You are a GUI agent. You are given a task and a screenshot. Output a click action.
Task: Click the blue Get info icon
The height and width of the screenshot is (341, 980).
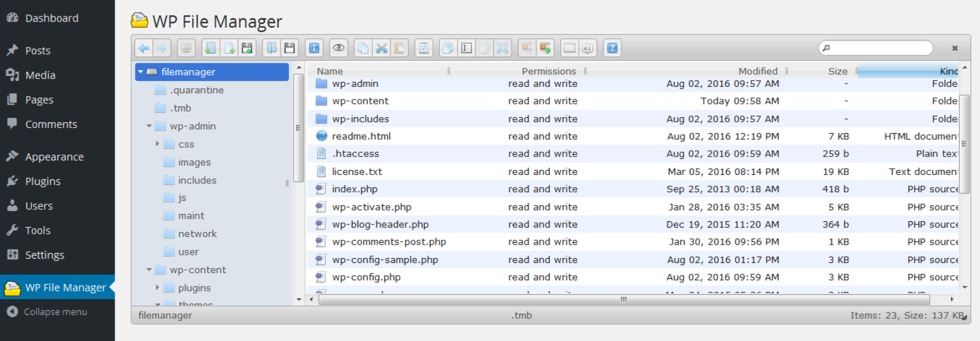click(x=313, y=48)
